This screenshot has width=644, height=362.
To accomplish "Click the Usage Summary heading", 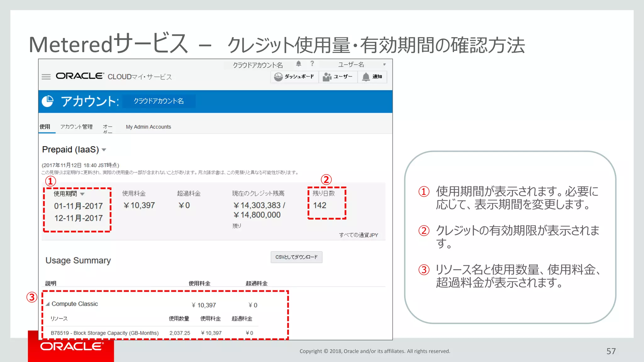I will (78, 261).
